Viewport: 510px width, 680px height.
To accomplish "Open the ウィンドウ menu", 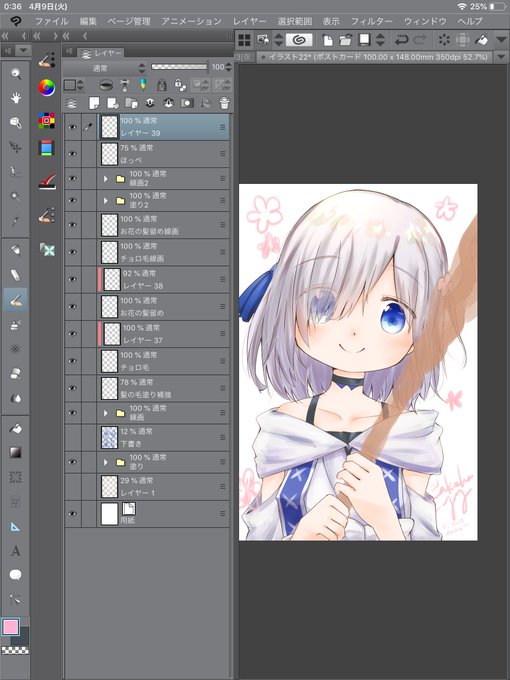I will tap(425, 21).
